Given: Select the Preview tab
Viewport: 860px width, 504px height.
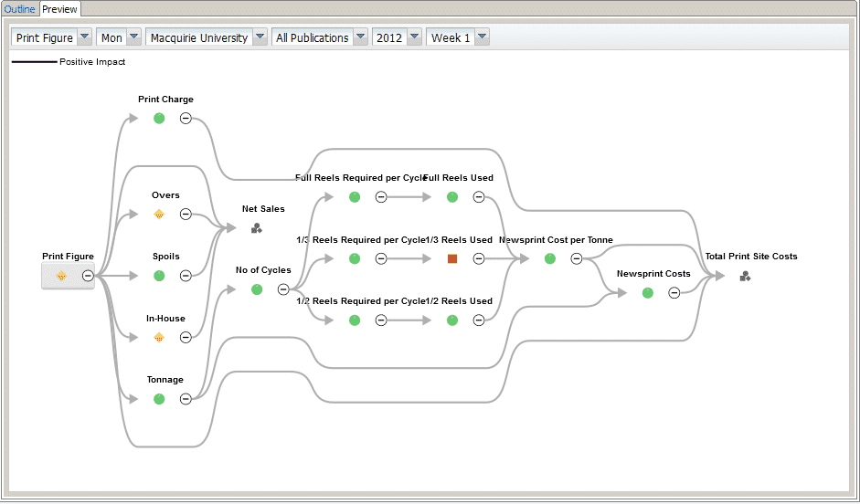Looking at the screenshot, I should click(60, 9).
